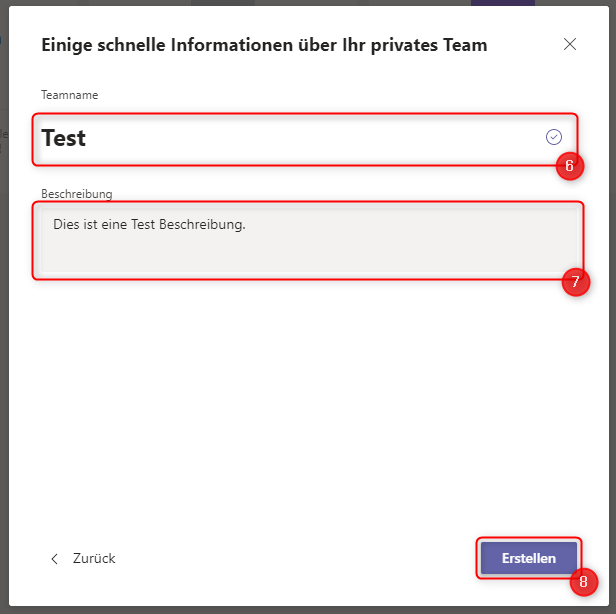The image size is (616, 614).
Task: Click the red number 6 badge
Action: tap(569, 166)
